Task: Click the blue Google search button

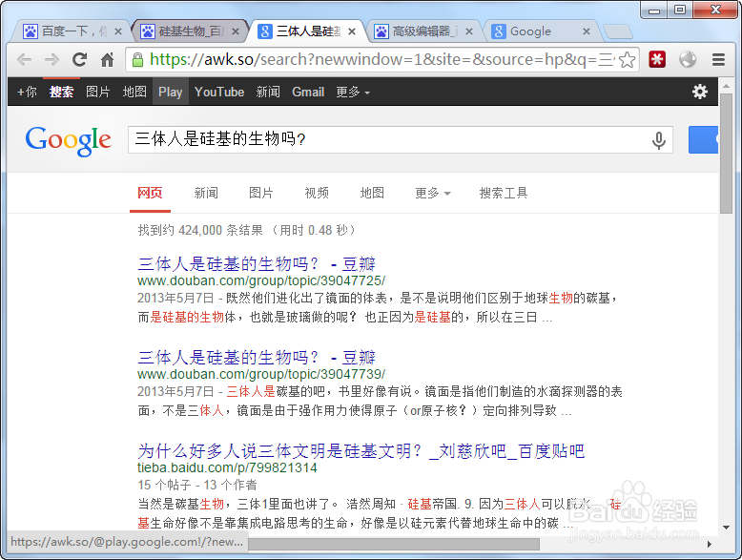Action: point(703,139)
